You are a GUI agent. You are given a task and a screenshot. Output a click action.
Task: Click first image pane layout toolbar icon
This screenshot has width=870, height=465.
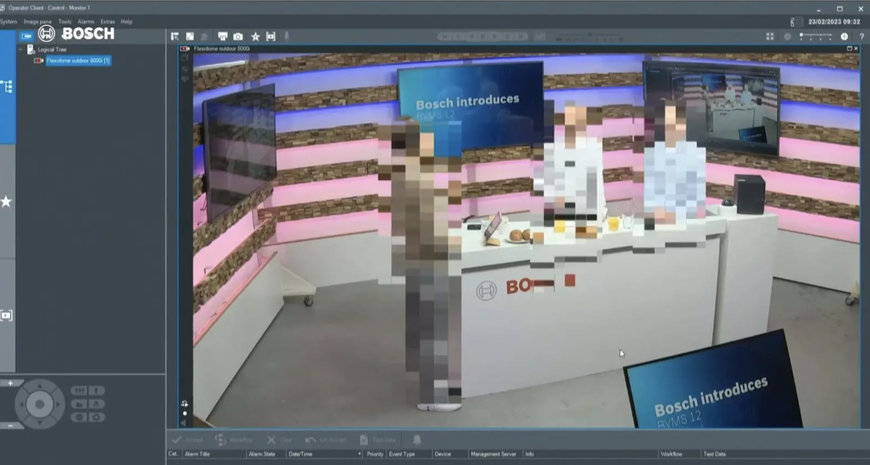pos(175,36)
